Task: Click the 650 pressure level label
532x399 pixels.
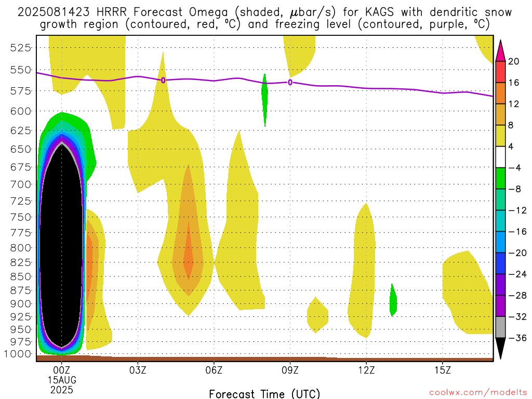Action: coord(21,149)
